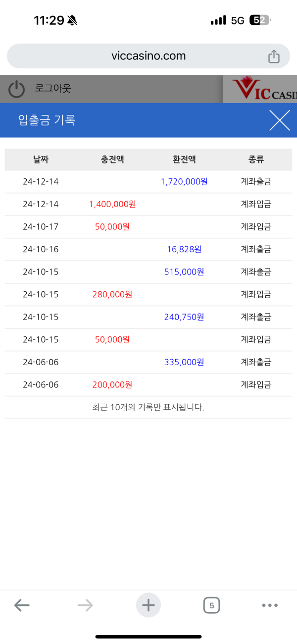Image resolution: width=297 pixels, height=644 pixels.
Task: Close the 입출금 기록 panel with X
Action: click(280, 120)
